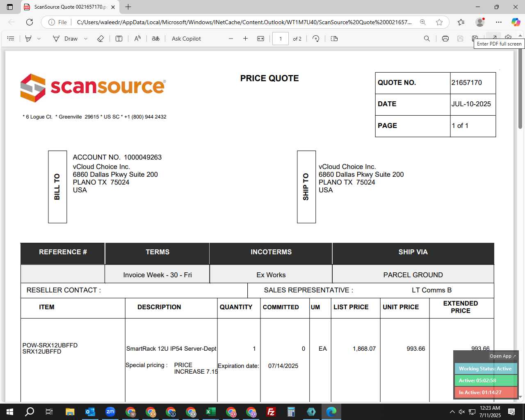Click Ask Copilot

(x=186, y=39)
